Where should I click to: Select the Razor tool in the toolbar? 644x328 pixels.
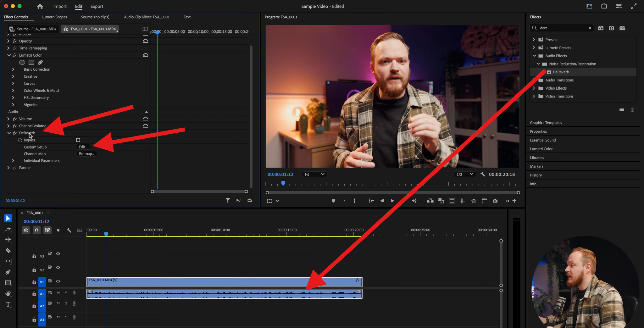point(8,251)
